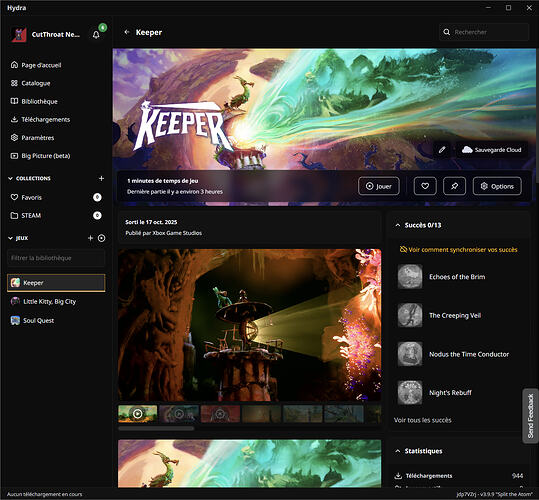This screenshot has width=539, height=500.
Task: Click the STEAM folder icon
Action: click(14, 215)
